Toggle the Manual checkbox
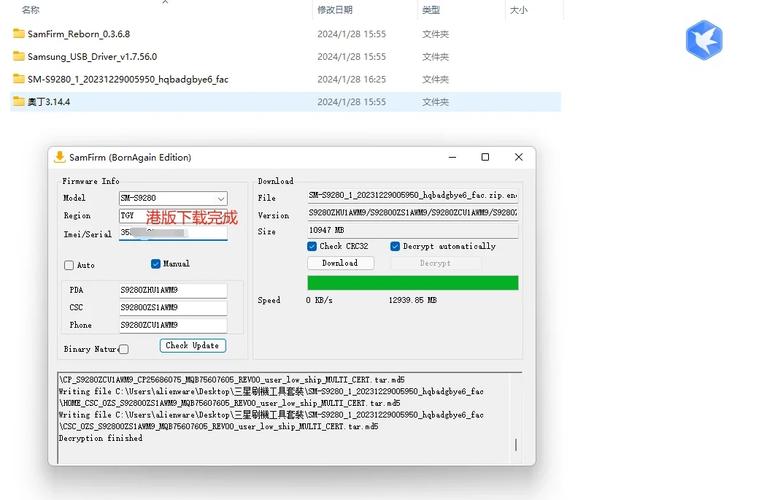 click(x=156, y=264)
